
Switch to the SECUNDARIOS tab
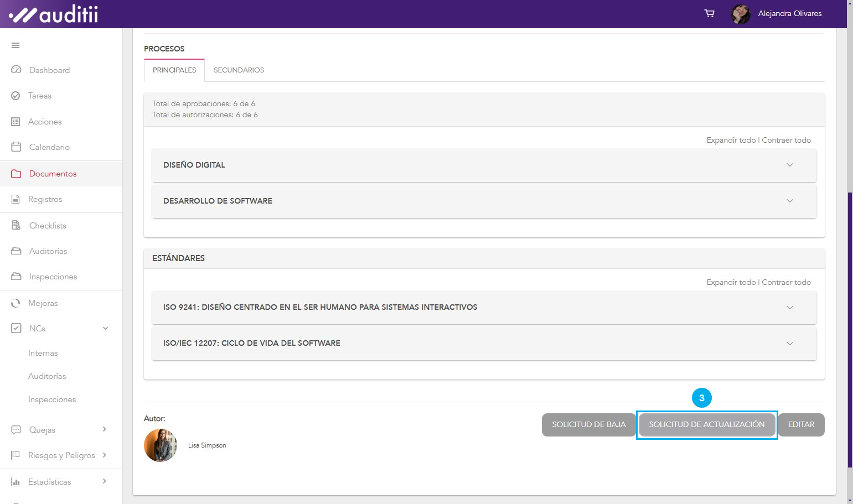tap(239, 70)
